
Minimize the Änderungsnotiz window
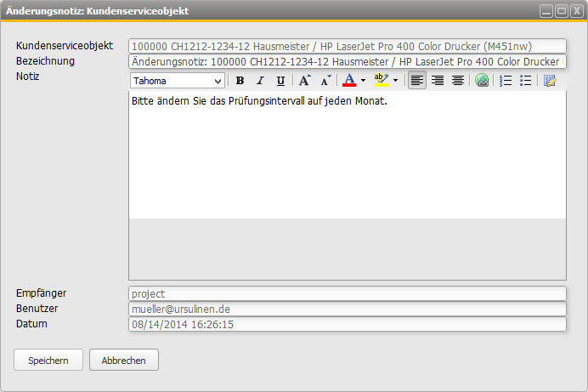click(546, 11)
